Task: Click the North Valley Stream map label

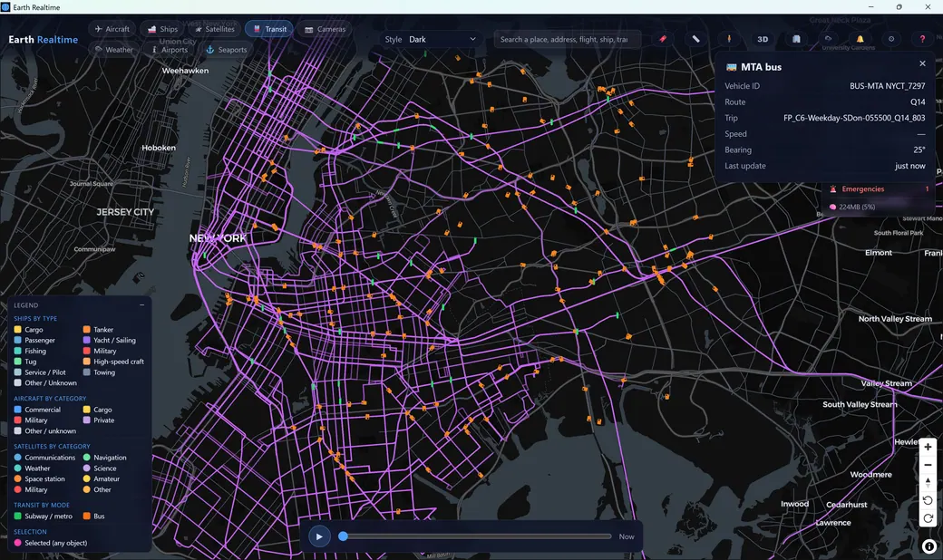Action: coord(895,319)
